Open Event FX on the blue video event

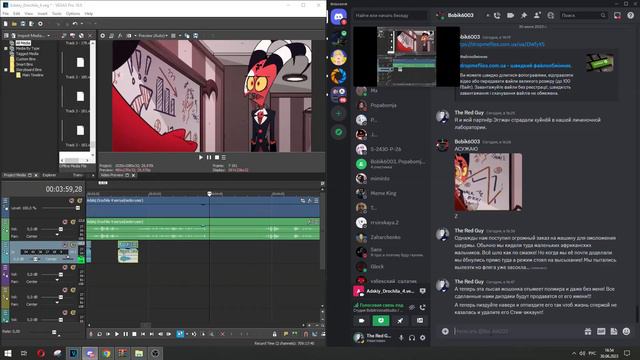[x=309, y=200]
